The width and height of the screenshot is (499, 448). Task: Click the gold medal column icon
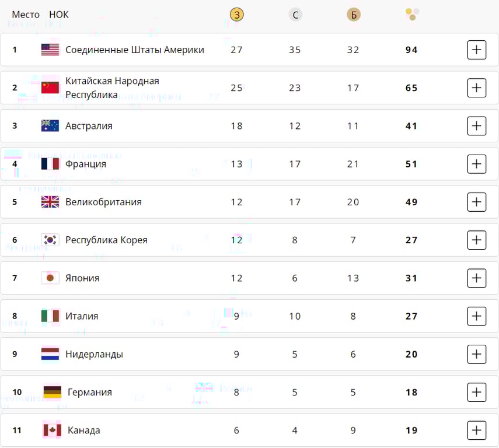[236, 15]
